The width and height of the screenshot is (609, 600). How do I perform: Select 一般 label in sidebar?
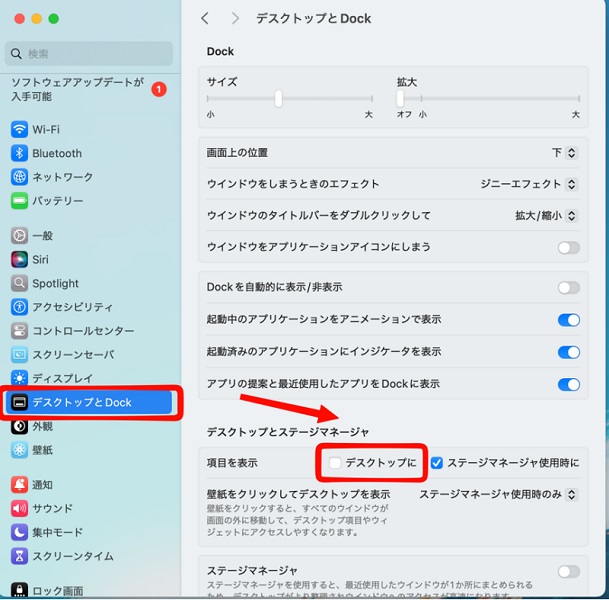tap(42, 236)
